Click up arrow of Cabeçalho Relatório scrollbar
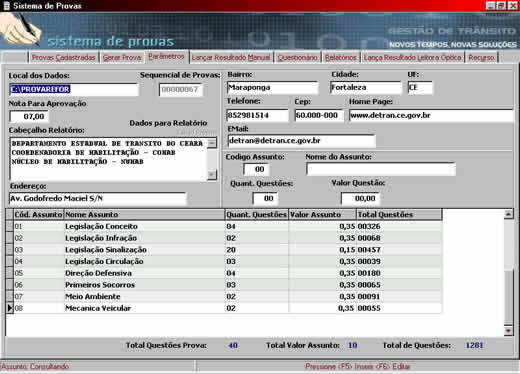 [x=212, y=143]
